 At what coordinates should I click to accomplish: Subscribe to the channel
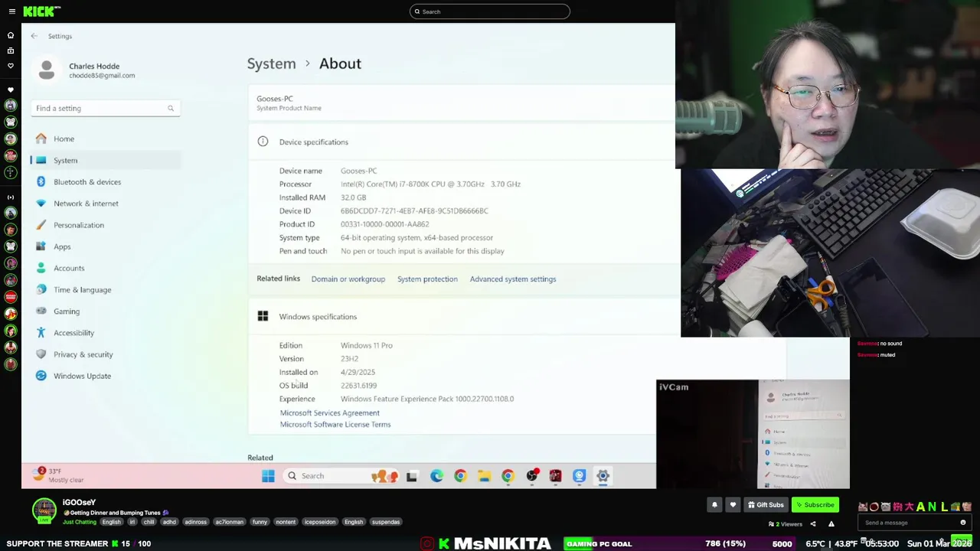[x=815, y=505]
